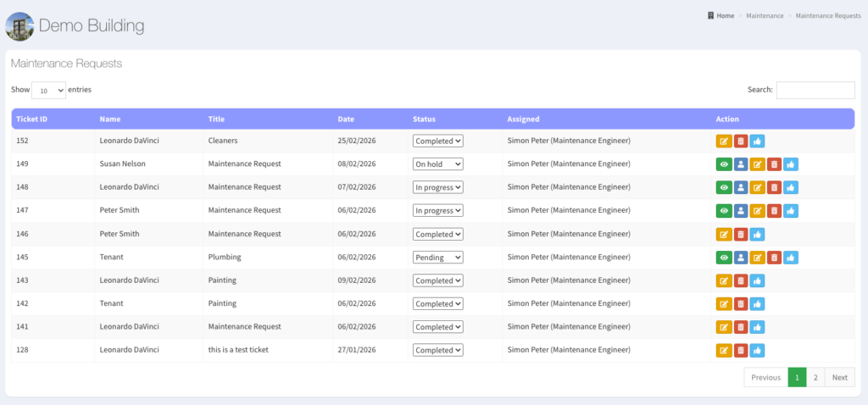Click the thumbs up icon for ticket 147
Viewport: 868px width, 405px height.
point(791,211)
